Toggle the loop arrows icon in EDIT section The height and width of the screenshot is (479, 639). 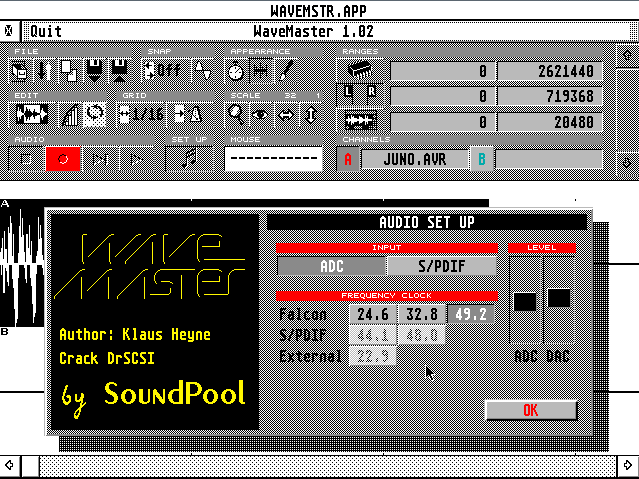pyautogui.click(x=95, y=115)
